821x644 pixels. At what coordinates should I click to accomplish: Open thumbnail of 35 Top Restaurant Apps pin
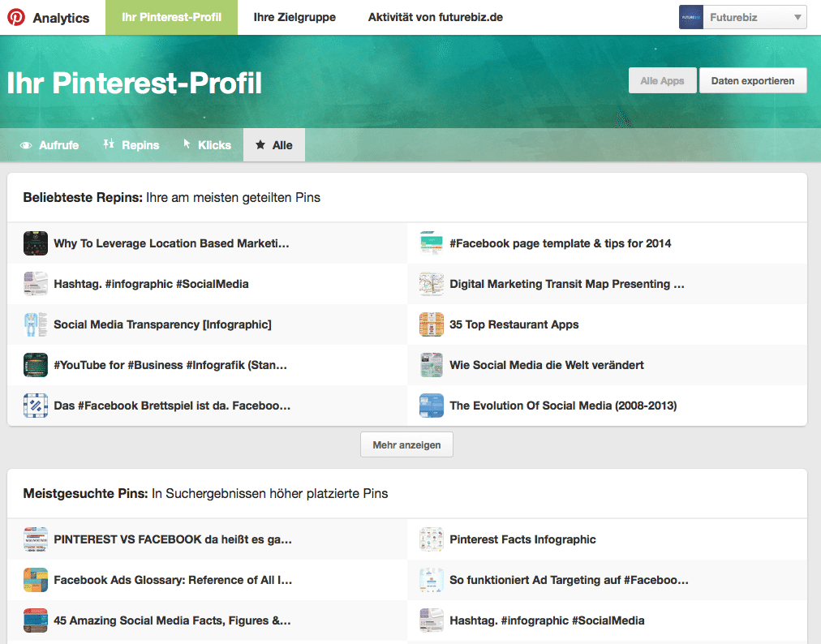click(x=432, y=324)
